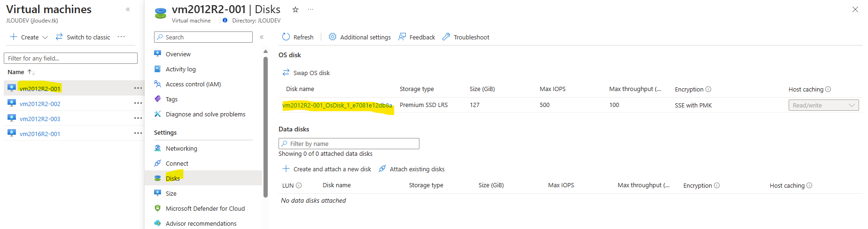
Task: Collapse the resource menu sidebar
Action: coord(262,37)
